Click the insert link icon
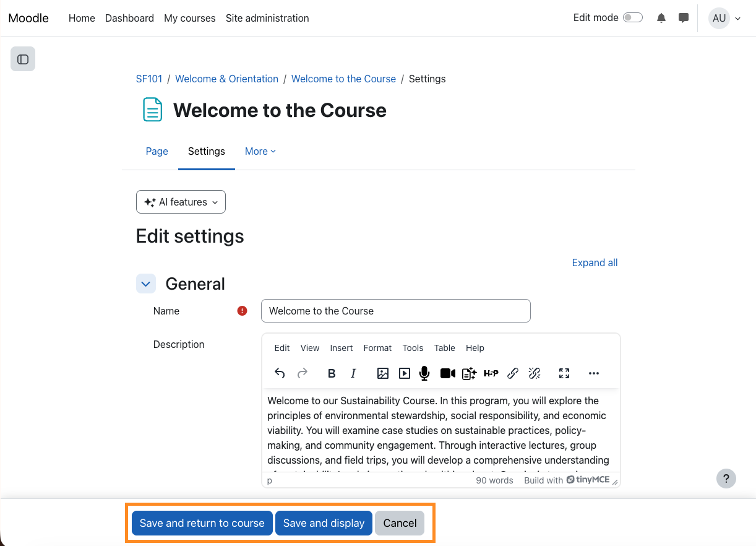Screen dimensions: 756x546 click(513, 373)
